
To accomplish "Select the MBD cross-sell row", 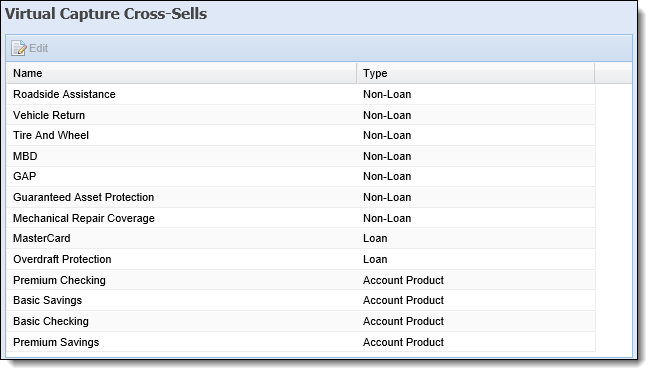I will pos(301,156).
